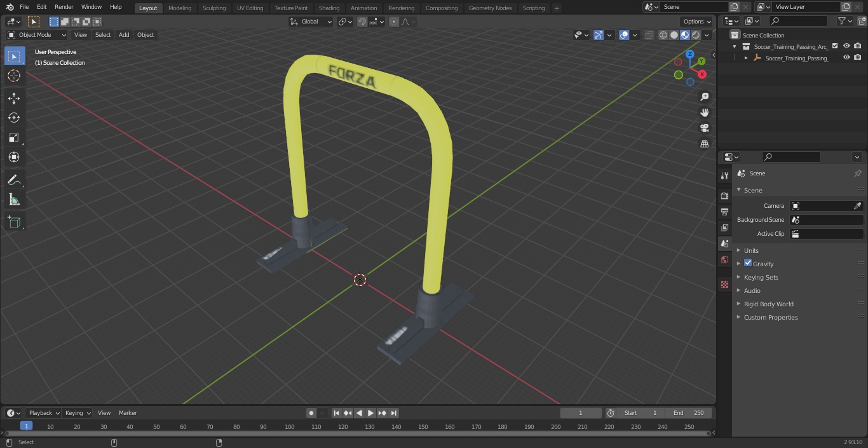
Task: Click the End frame field
Action: (688, 413)
